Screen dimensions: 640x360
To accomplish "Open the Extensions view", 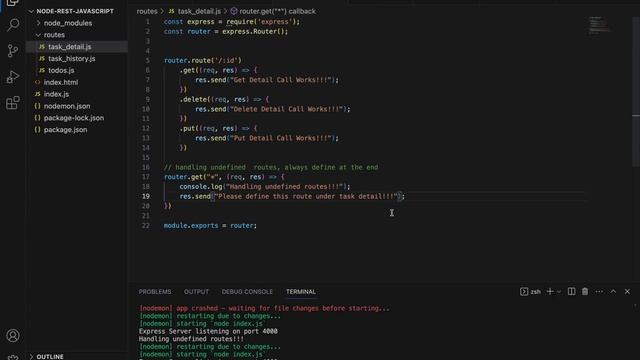I will click(13, 102).
